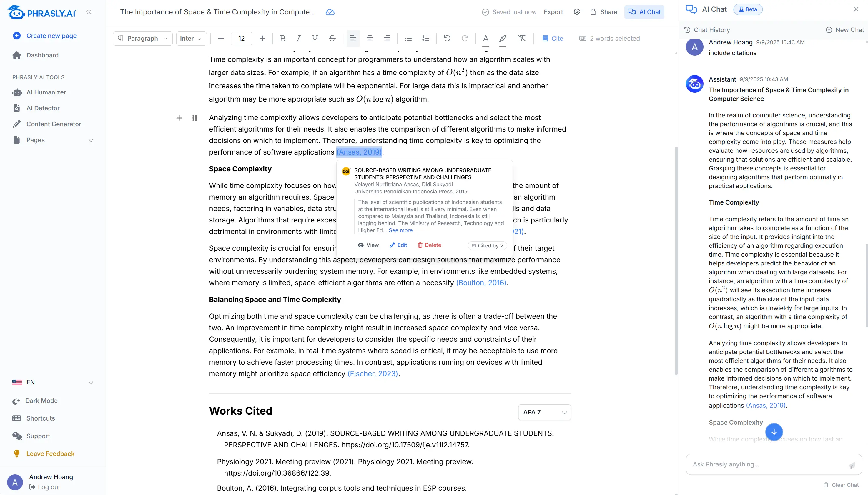The image size is (868, 495).
Task: Click the send message icon
Action: pos(852,465)
